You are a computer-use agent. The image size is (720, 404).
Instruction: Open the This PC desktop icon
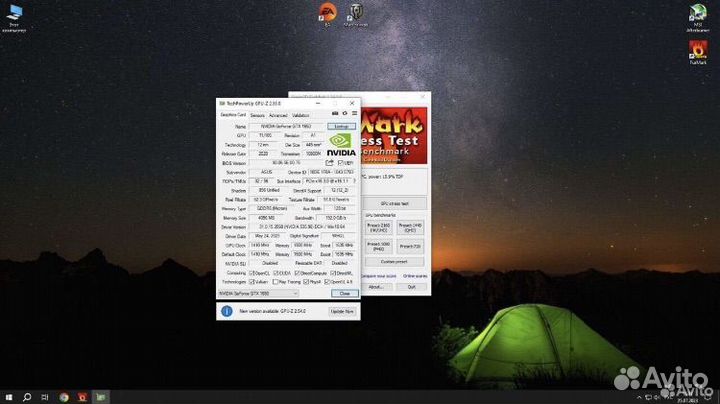coord(14,18)
